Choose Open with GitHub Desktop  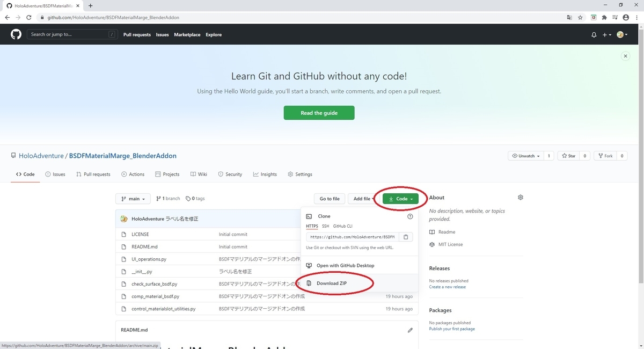[x=345, y=265]
